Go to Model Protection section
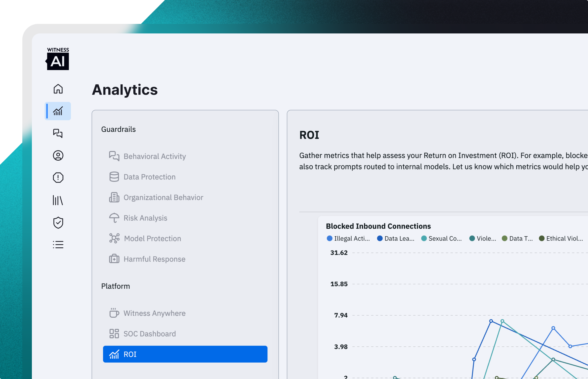 [x=185, y=238]
